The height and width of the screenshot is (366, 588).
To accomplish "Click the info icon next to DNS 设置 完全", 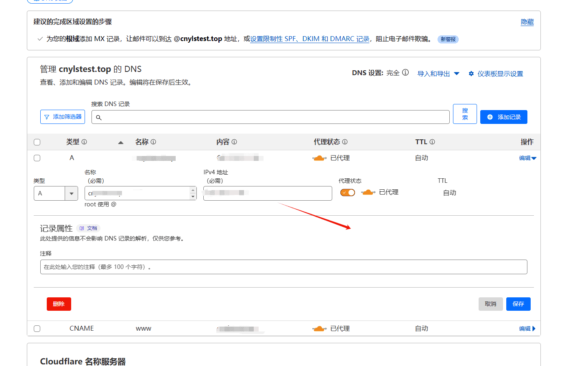I will pyautogui.click(x=405, y=72).
